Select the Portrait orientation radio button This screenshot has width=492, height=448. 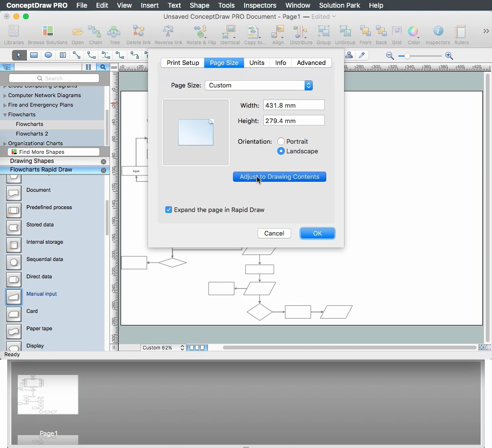coord(281,142)
